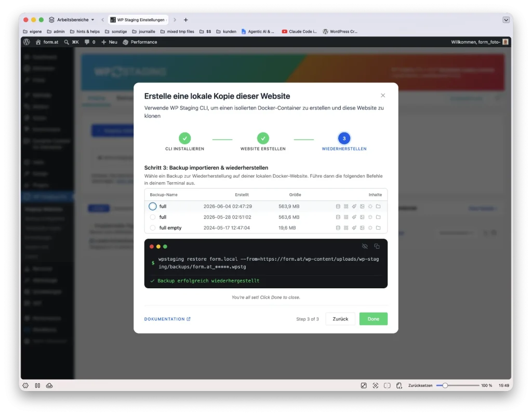Click media image icon in 563,6 MB row
The height and width of the screenshot is (416, 532).
pos(362,217)
